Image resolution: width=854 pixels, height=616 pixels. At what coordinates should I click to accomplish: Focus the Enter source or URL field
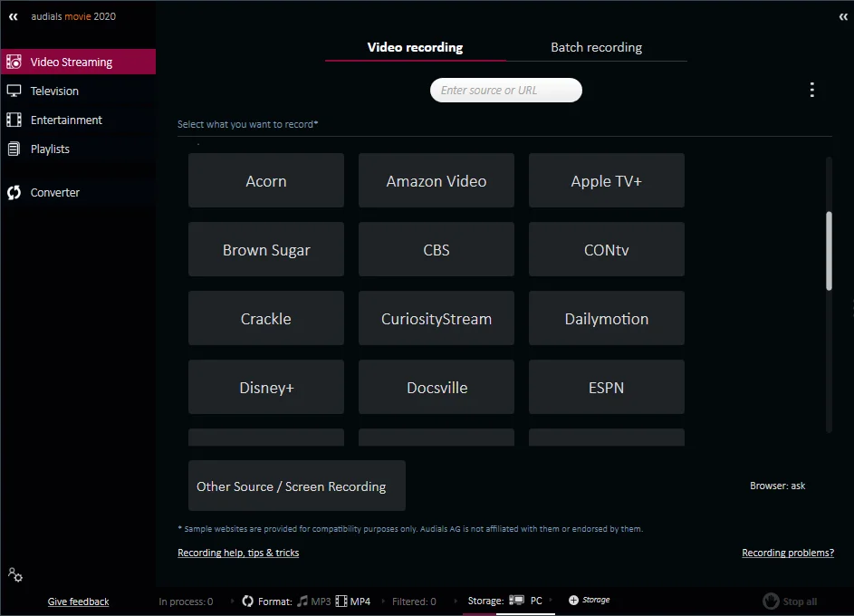click(x=506, y=90)
